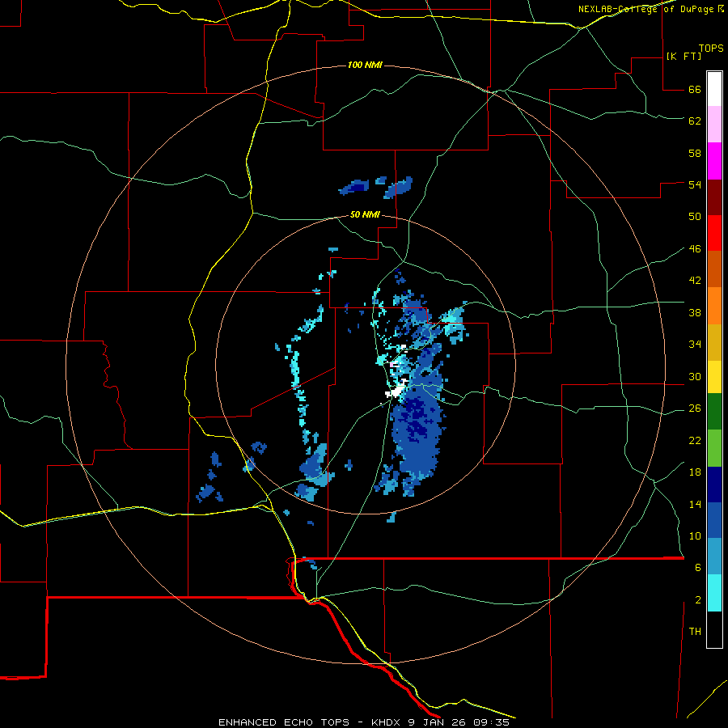
Task: Click the "KHDX" radar site identifier
Action: (387, 722)
